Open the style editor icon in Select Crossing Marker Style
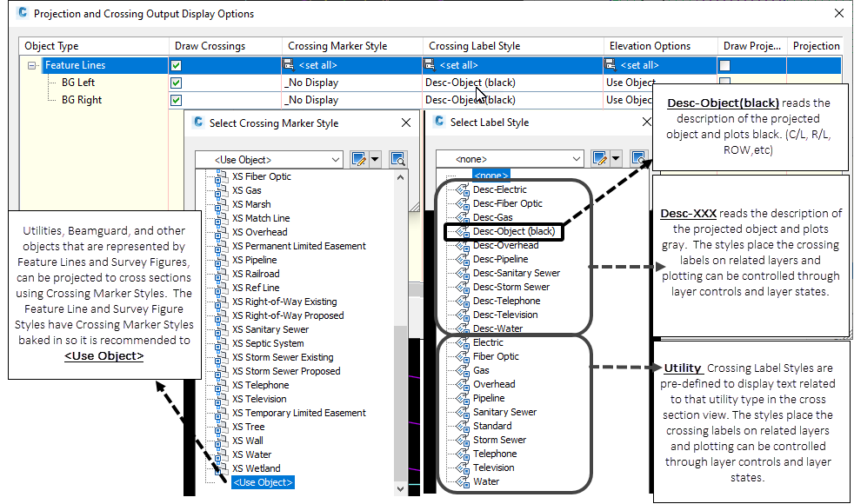The height and width of the screenshot is (504, 854). coord(359,159)
